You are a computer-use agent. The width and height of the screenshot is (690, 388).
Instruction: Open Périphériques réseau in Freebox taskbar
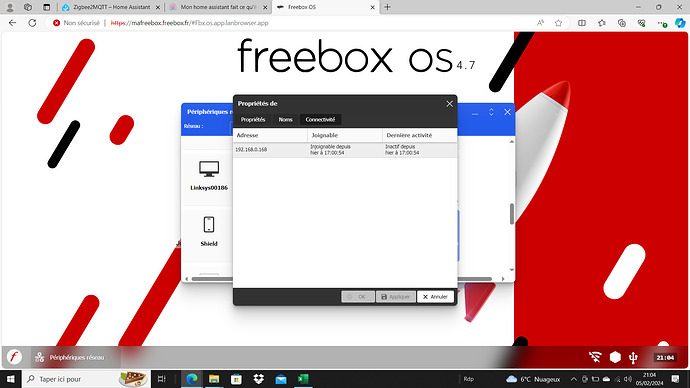(70, 357)
